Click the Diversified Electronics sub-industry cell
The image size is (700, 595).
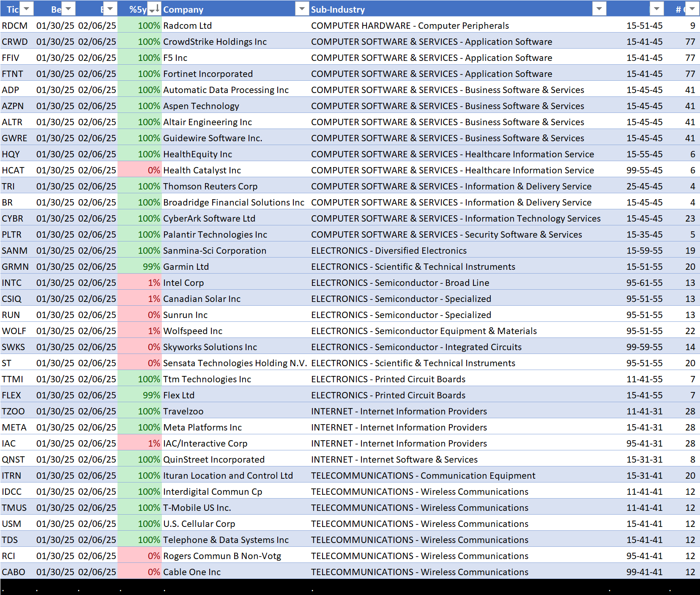click(458, 250)
